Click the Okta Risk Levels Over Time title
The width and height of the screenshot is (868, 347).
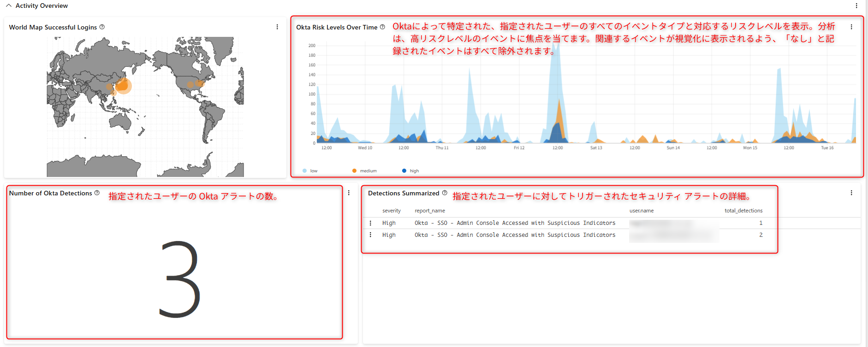[x=337, y=27]
